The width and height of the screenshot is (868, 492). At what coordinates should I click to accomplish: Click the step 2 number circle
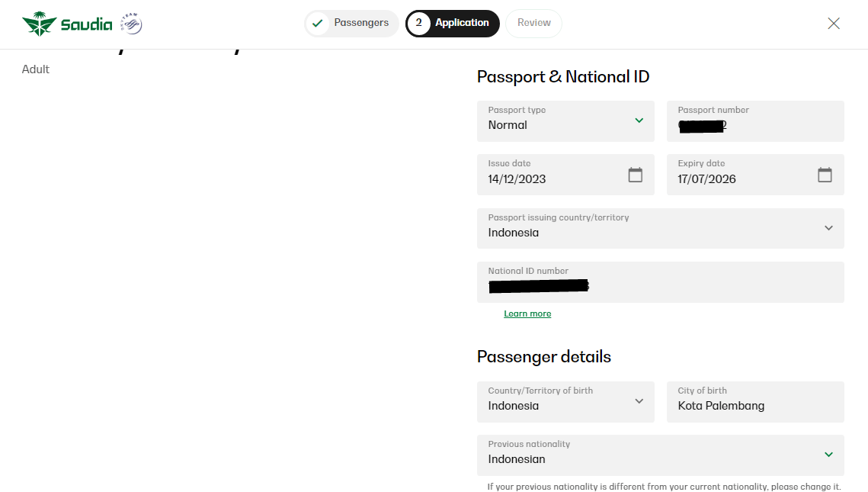pos(418,24)
